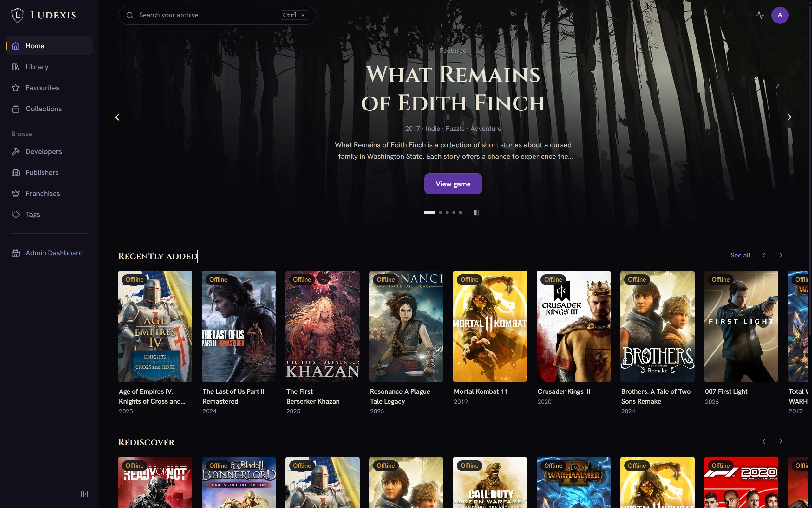Browse by Developers
Image resolution: width=812 pixels, height=508 pixels.
(x=49, y=151)
